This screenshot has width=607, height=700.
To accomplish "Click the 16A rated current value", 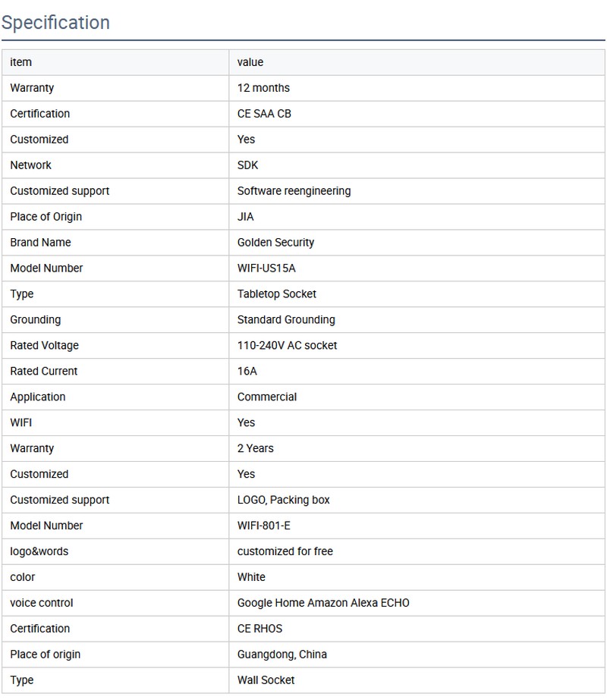I will tap(247, 372).
